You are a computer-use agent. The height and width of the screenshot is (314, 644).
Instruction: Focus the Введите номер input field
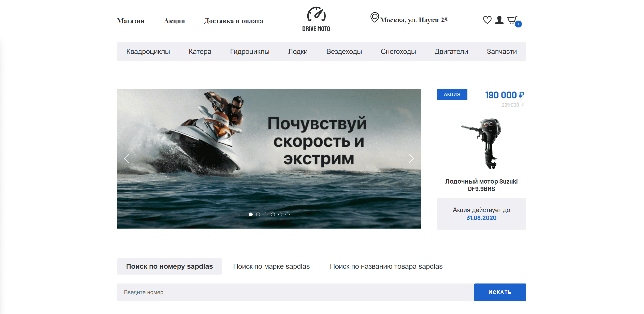295,292
